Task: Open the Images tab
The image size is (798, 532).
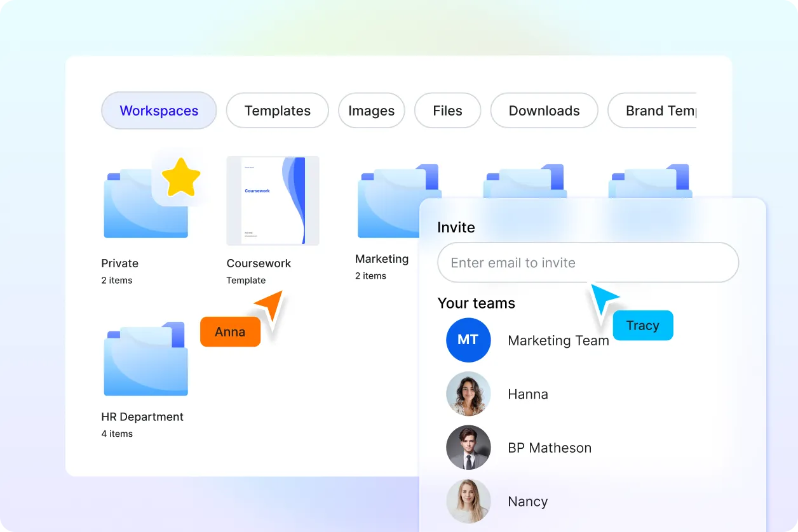Action: 371,110
